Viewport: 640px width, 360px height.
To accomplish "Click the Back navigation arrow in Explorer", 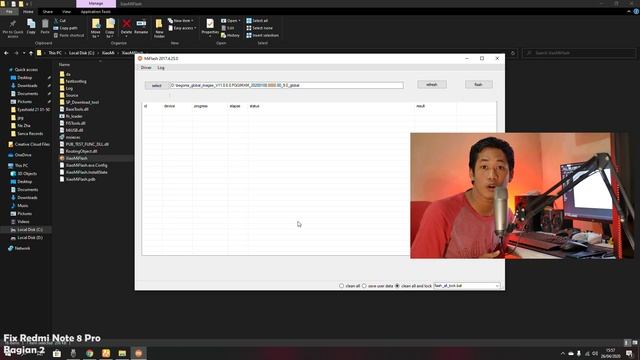I will click(x=6, y=53).
